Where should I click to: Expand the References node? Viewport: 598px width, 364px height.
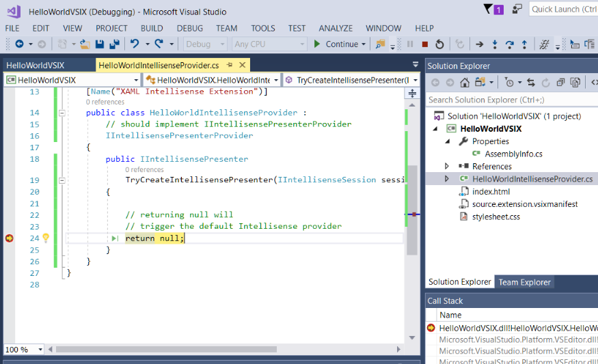click(x=446, y=166)
